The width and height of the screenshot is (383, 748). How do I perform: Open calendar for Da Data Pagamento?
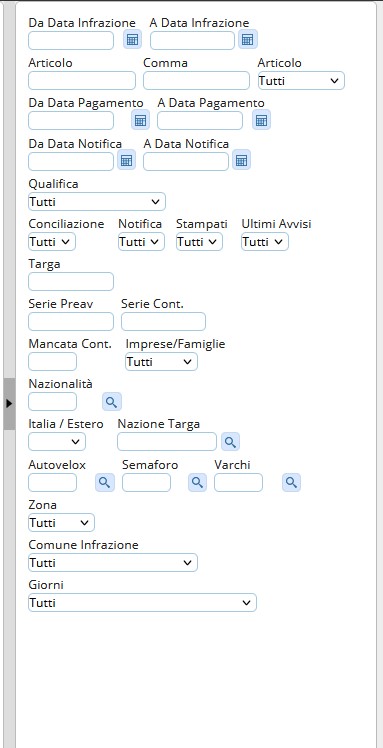click(x=140, y=120)
